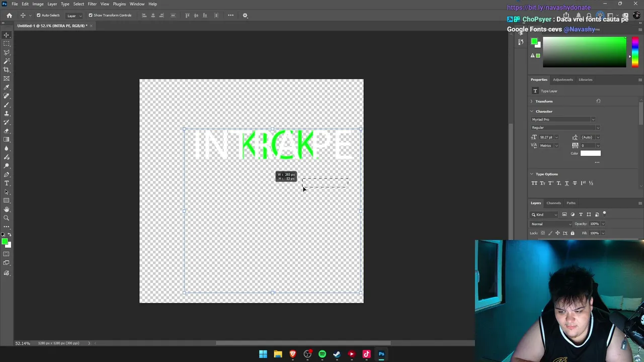This screenshot has width=644, height=362.
Task: Select the Eraser tool
Action: tap(7, 131)
